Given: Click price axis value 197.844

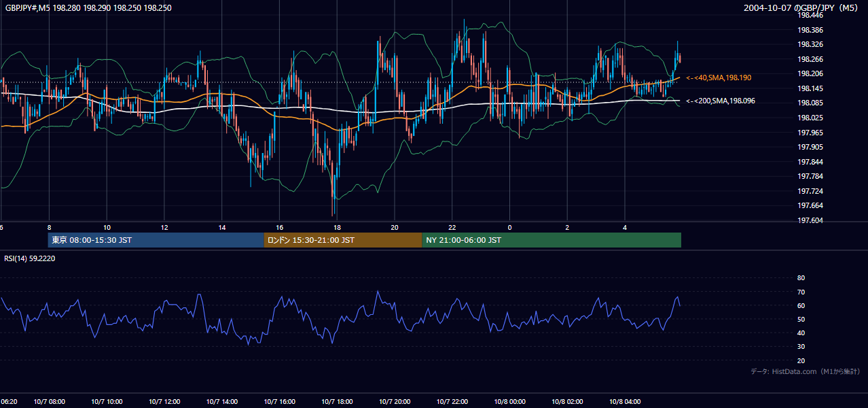Looking at the screenshot, I should [810, 162].
